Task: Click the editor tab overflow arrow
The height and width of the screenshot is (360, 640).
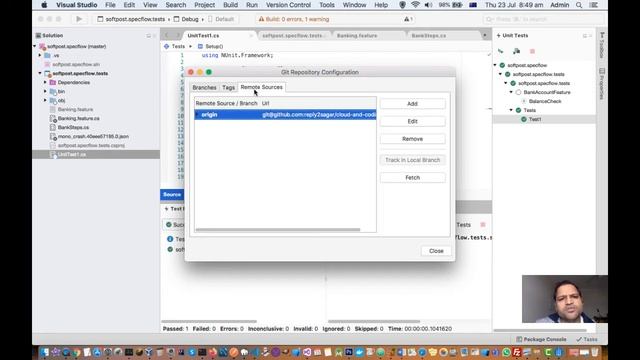Action: (x=484, y=36)
